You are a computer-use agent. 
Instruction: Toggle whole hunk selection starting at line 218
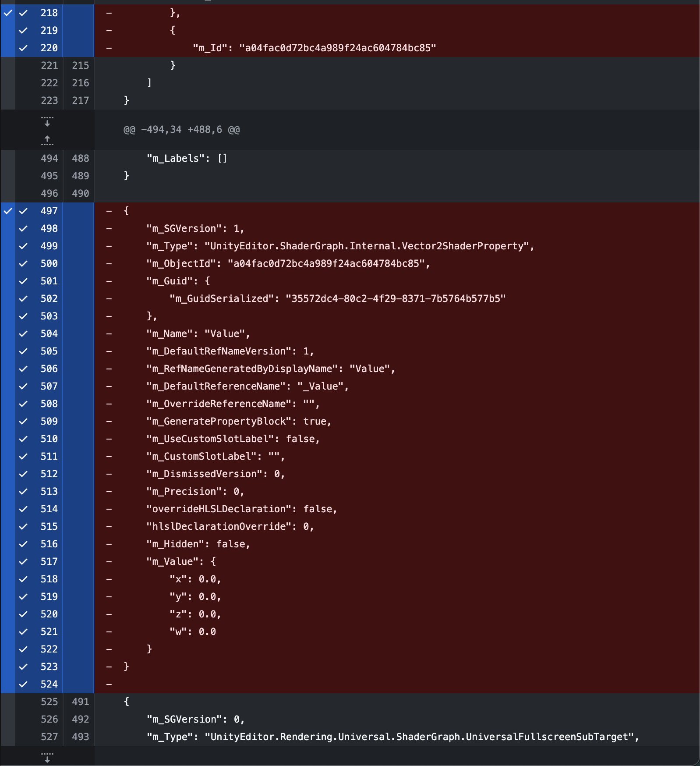click(x=8, y=13)
